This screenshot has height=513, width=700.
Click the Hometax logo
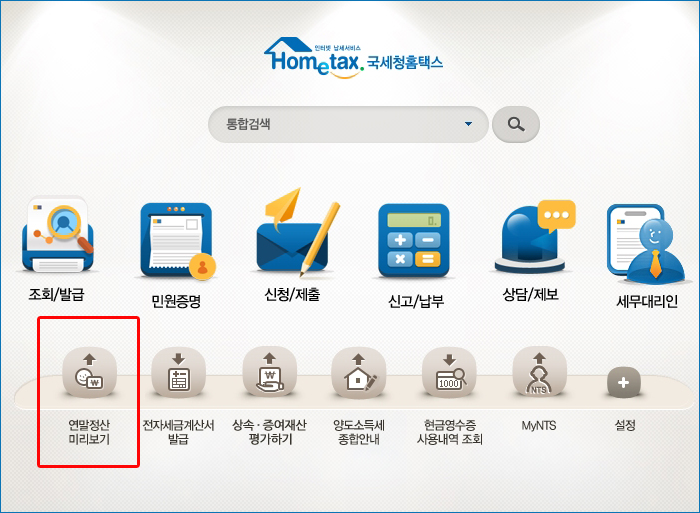314,57
